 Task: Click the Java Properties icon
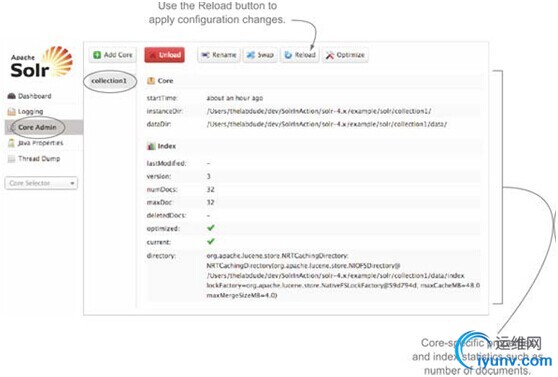[11, 143]
